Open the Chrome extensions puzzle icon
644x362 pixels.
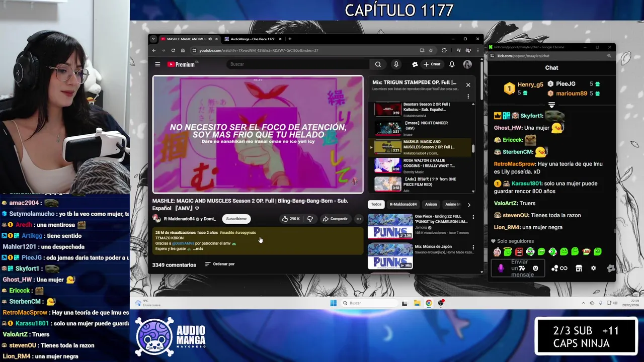(444, 50)
